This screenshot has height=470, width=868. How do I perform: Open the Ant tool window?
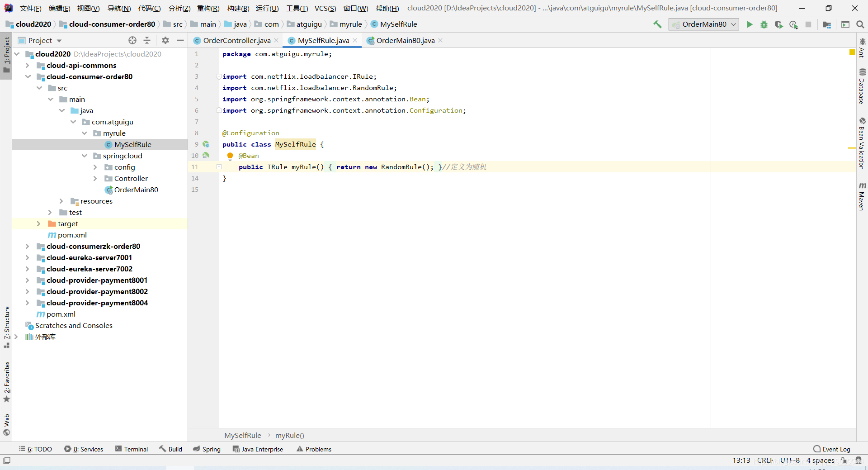coord(862,48)
